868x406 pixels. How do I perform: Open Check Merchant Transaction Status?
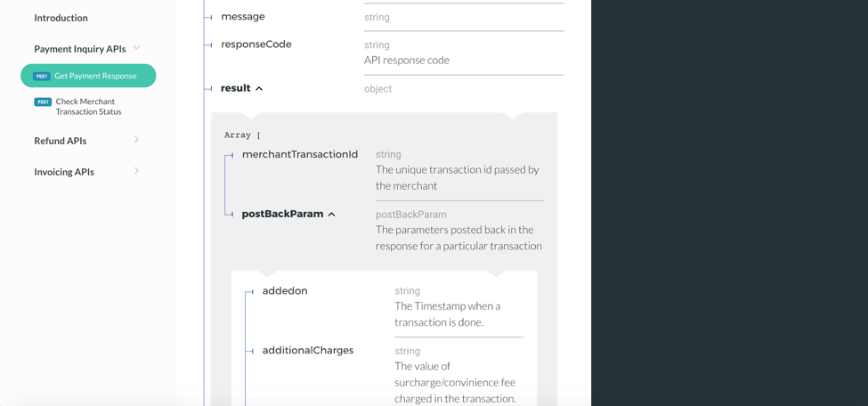(87, 106)
